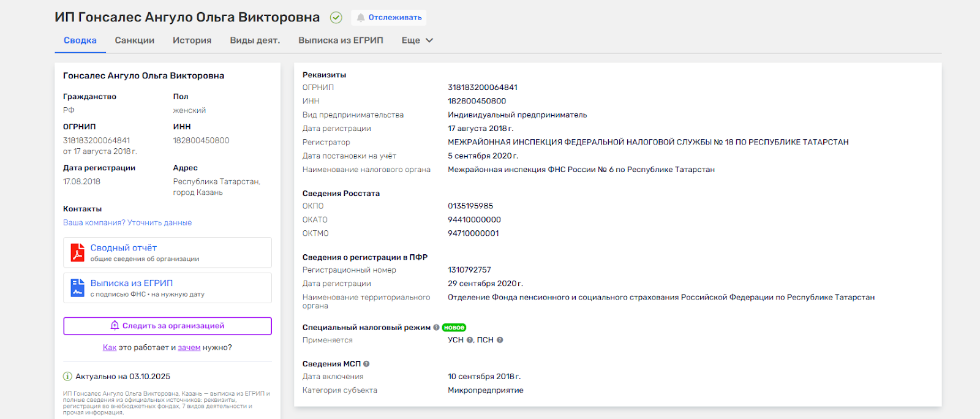980x419 pixels.
Task: Click 'Ваша компания? Уточнить данные' link
Action: (x=127, y=223)
